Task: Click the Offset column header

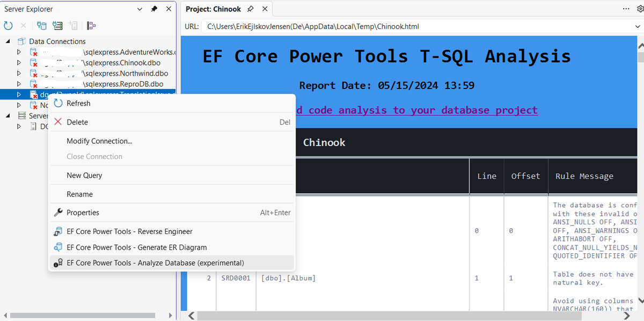Action: [x=526, y=176]
